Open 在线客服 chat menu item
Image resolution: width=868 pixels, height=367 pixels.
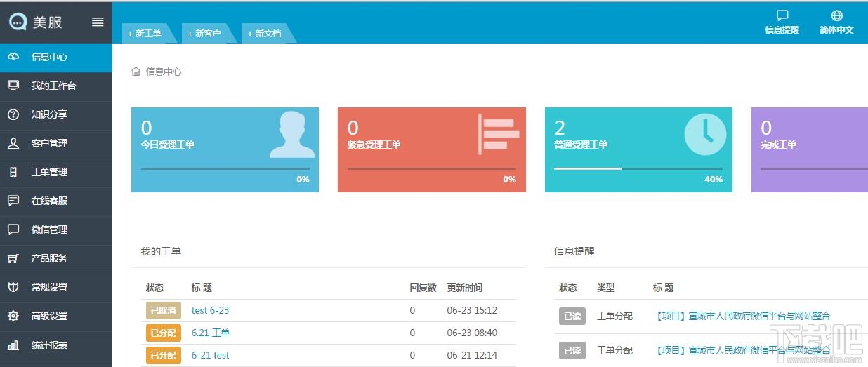(56, 201)
